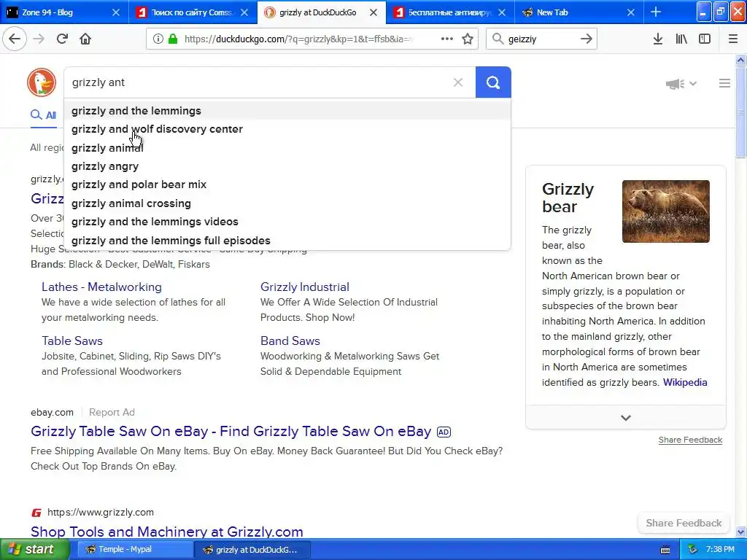The image size is (747, 560).
Task: Switch to the Бесплатные антивирусы tab
Action: [450, 12]
